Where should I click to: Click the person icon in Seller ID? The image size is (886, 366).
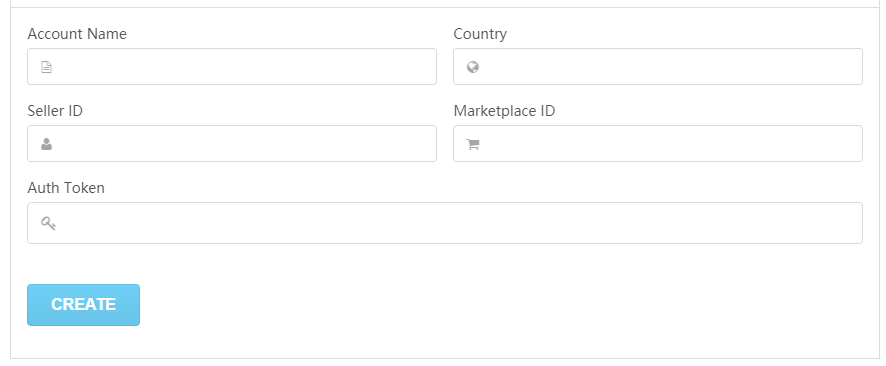point(46,144)
